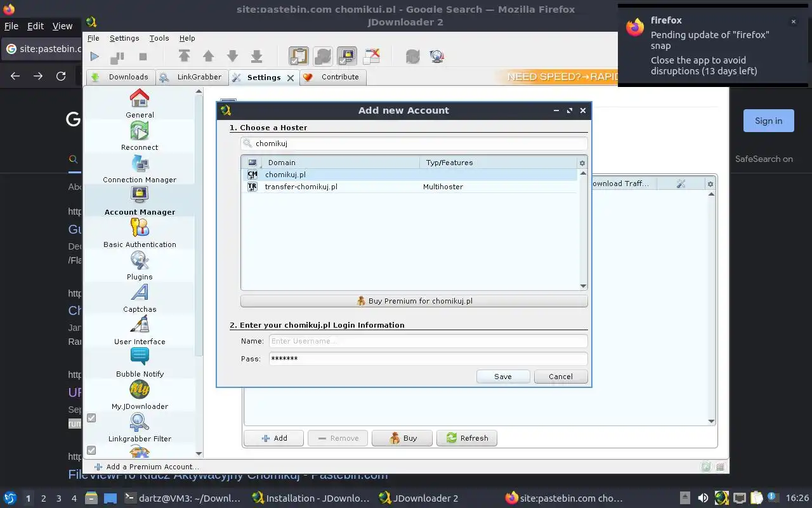
Task: Move selection to bottom arrow icon
Action: click(x=256, y=57)
